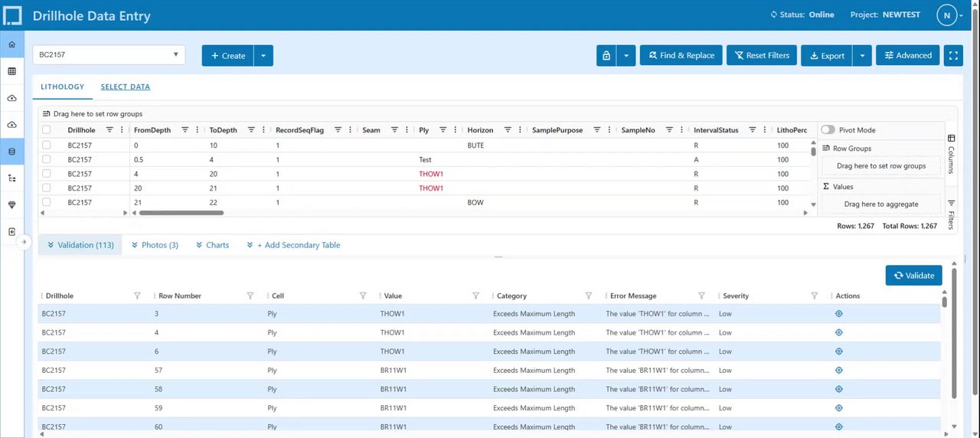Check the row with FromDepth 0
This screenshot has width=980, height=438.
[47, 145]
